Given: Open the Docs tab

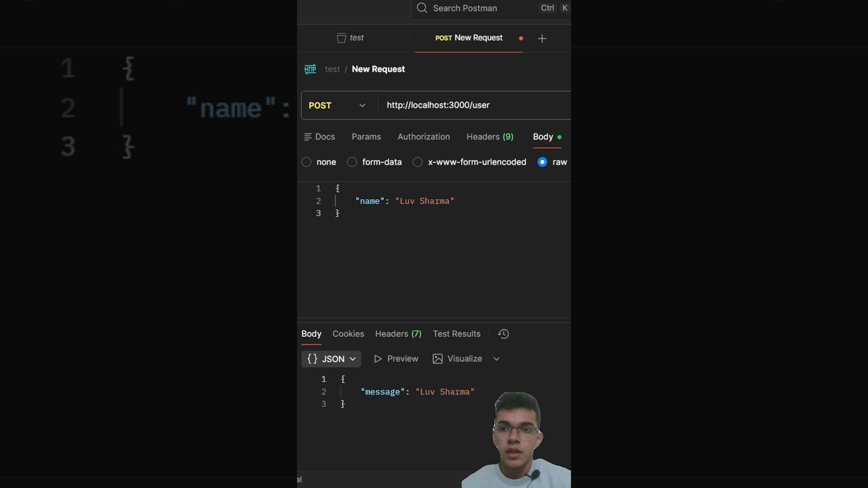Looking at the screenshot, I should (x=319, y=137).
